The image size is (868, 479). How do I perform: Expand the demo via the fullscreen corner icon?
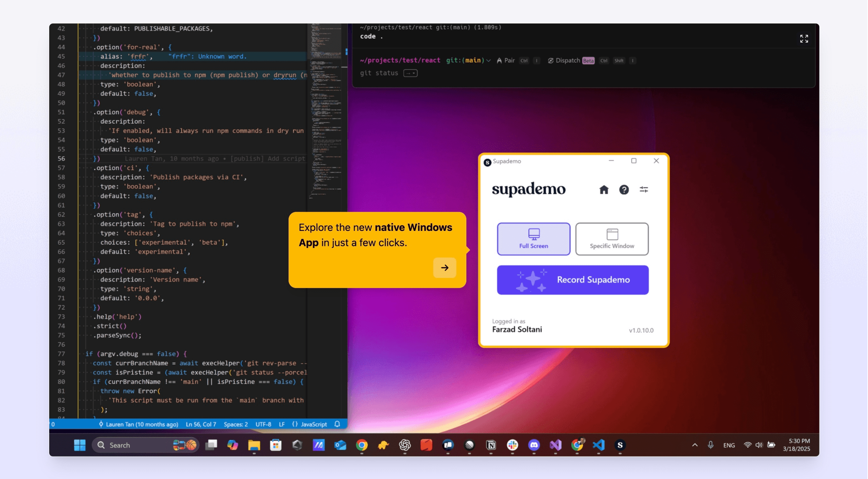click(804, 38)
